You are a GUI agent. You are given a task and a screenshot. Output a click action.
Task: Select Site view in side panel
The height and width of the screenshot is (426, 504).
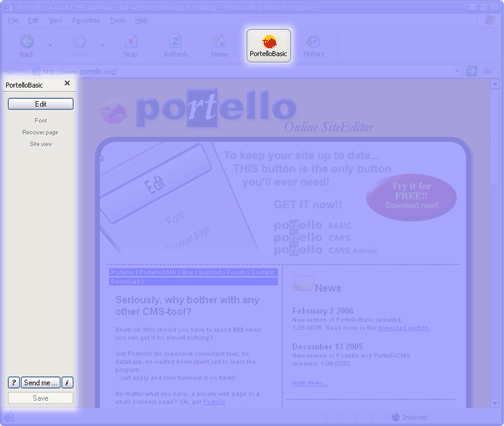pyautogui.click(x=41, y=144)
